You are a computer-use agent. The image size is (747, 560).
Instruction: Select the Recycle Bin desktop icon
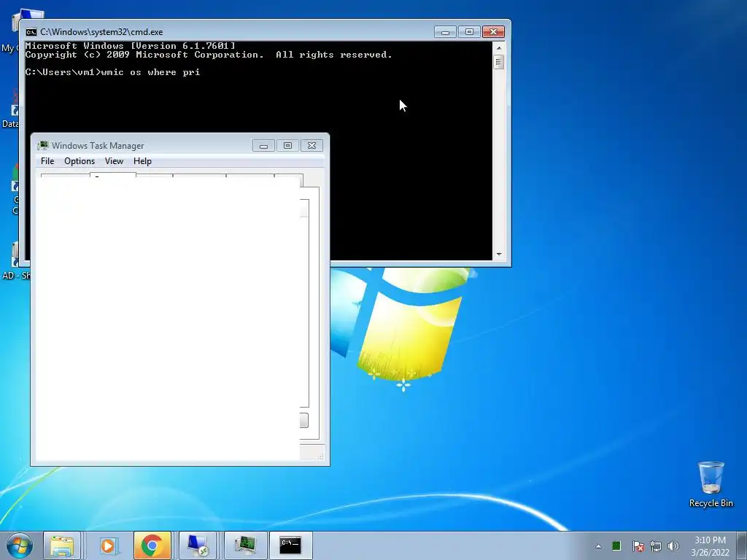tap(711, 484)
